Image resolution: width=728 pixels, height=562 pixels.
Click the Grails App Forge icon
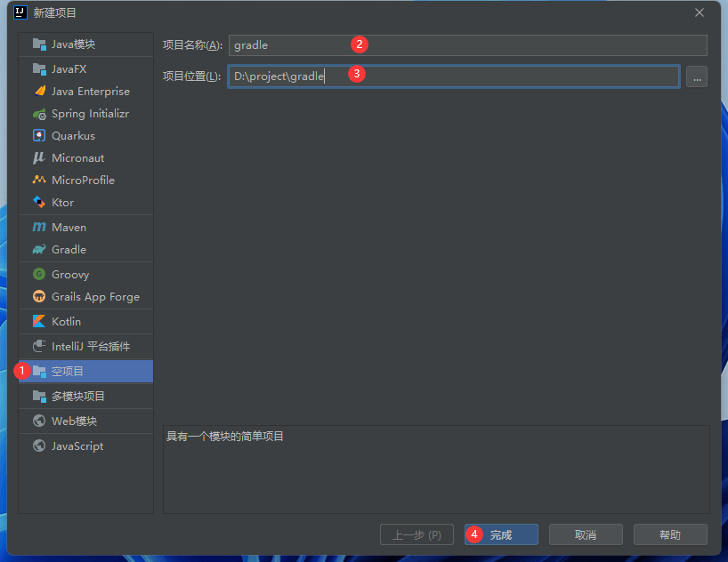pyautogui.click(x=39, y=296)
